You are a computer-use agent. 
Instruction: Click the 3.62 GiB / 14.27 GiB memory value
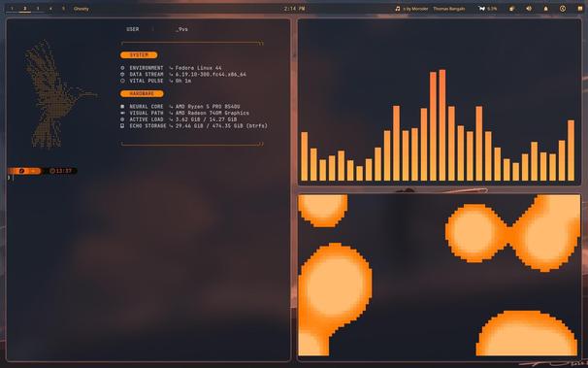pyautogui.click(x=206, y=119)
